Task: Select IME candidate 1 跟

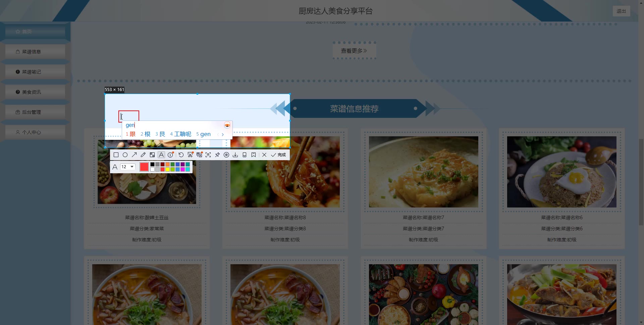Action: 130,134
